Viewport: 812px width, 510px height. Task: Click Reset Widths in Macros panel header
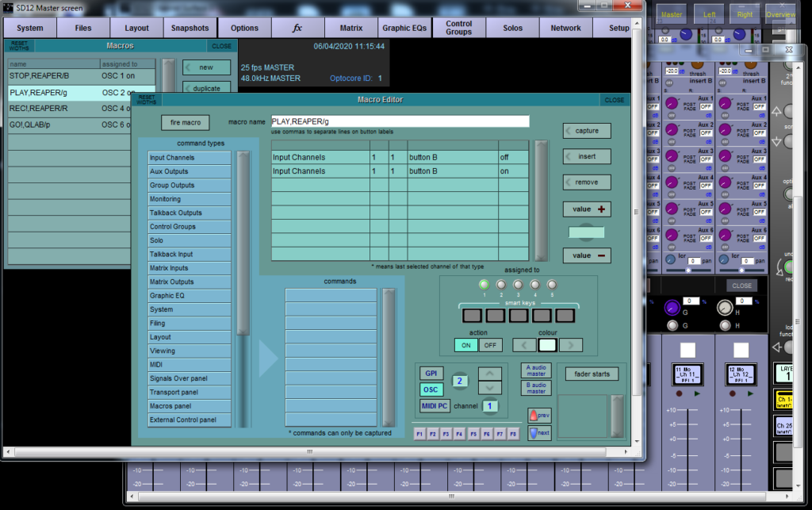pos(20,46)
